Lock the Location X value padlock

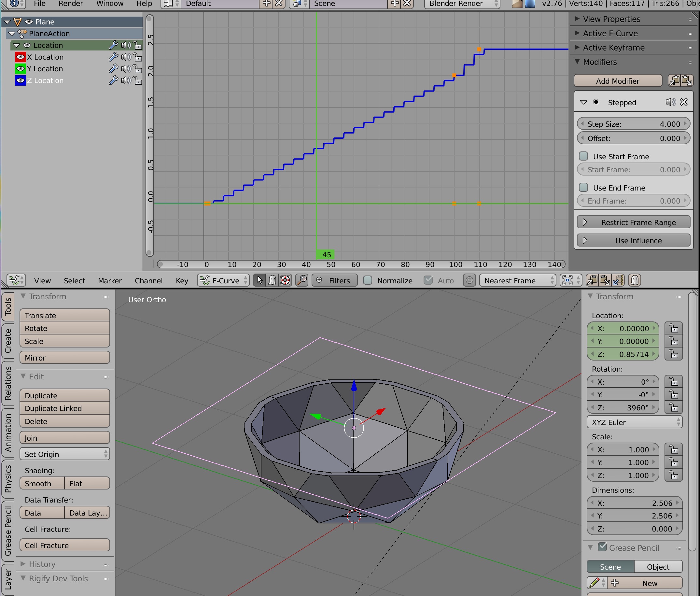[674, 328]
